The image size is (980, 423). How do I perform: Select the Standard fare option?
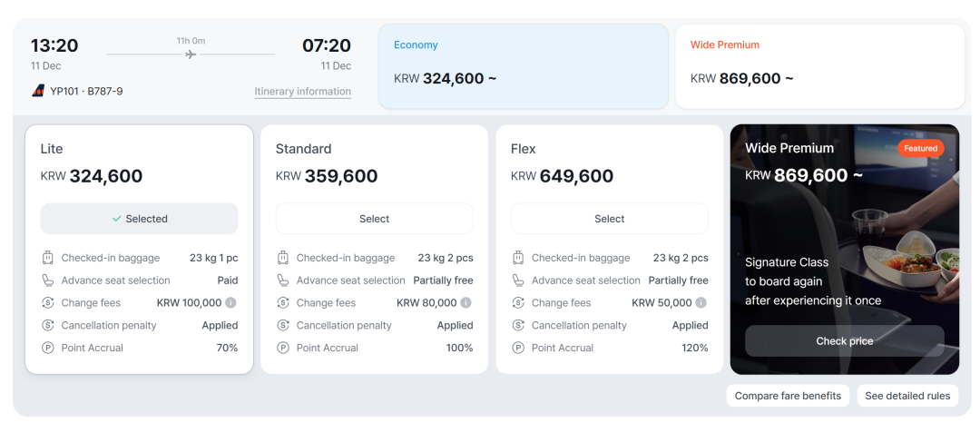click(374, 219)
